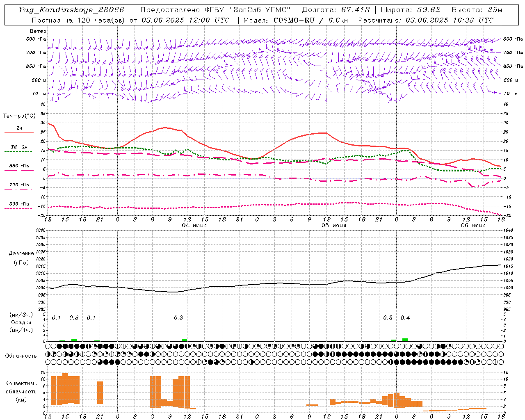Click the '04 июня' date label
525x420 pixels.
(x=194, y=226)
